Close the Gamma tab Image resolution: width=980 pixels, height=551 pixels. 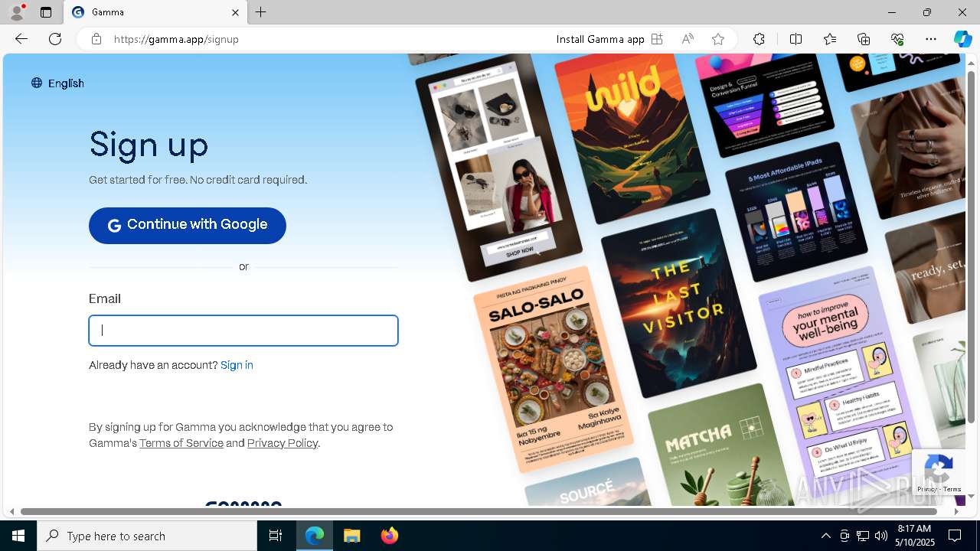(x=235, y=12)
